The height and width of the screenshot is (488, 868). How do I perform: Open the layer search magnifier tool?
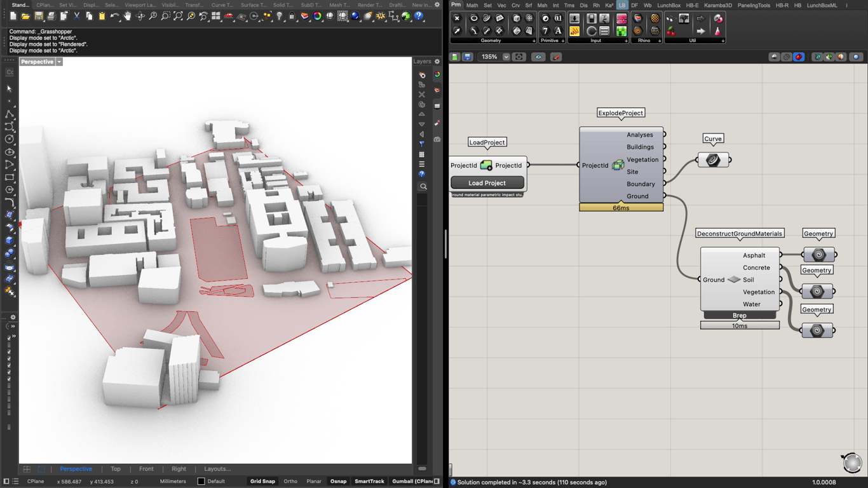pos(423,186)
